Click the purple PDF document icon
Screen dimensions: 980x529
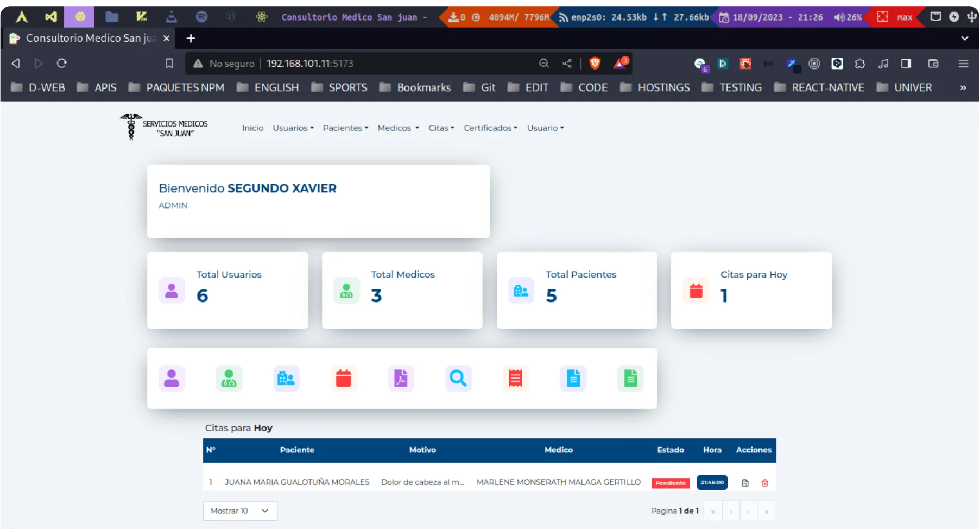click(x=401, y=379)
